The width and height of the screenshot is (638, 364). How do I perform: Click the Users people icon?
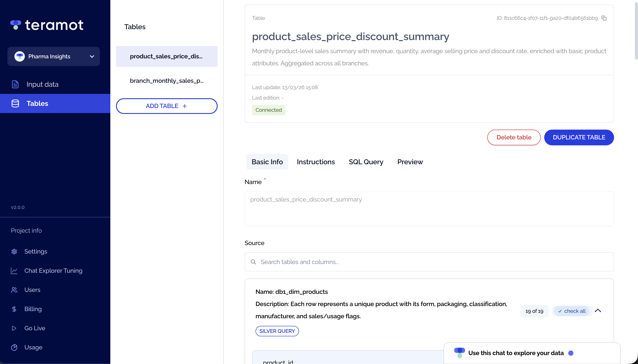(14, 290)
